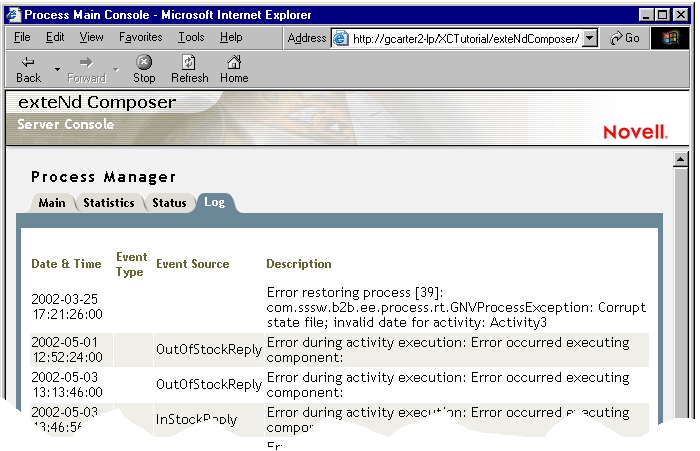
Task: Click the Event Type column header
Action: [x=131, y=264]
